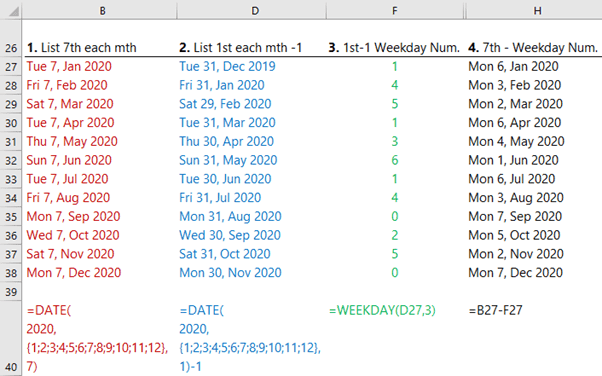Select heading '3. 1st-1 Weekday Num.'
Image resolution: width=602 pixels, height=376 pixels.
(x=394, y=48)
